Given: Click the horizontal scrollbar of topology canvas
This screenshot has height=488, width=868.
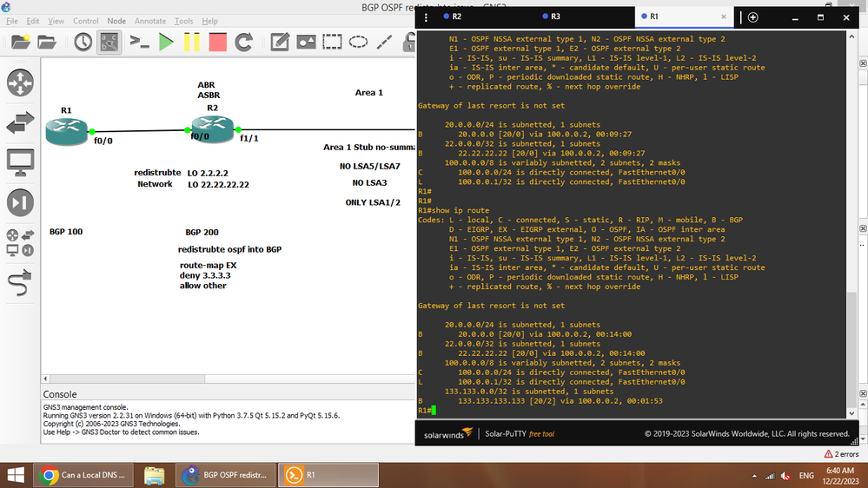Looking at the screenshot, I should pyautogui.click(x=128, y=379).
